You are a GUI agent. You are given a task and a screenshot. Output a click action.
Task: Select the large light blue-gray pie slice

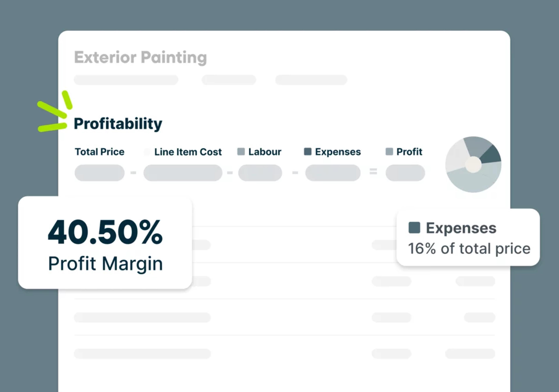click(475, 179)
